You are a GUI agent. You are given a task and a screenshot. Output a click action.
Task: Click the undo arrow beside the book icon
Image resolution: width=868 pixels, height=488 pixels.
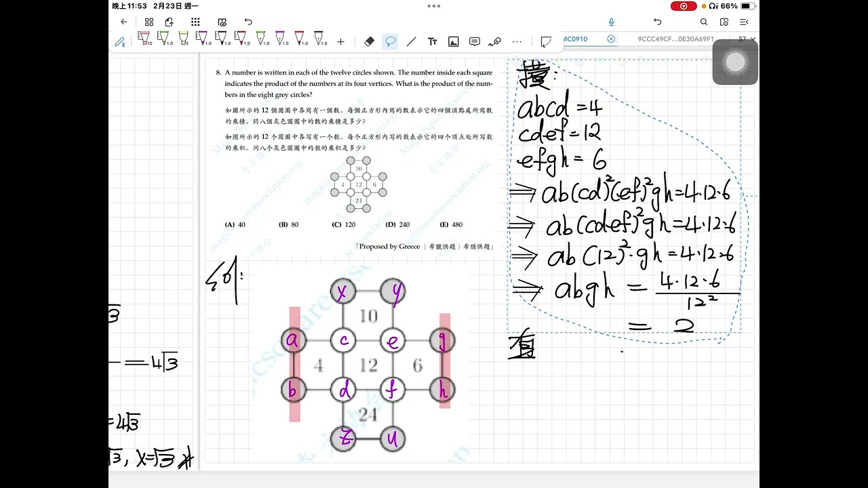click(x=248, y=22)
